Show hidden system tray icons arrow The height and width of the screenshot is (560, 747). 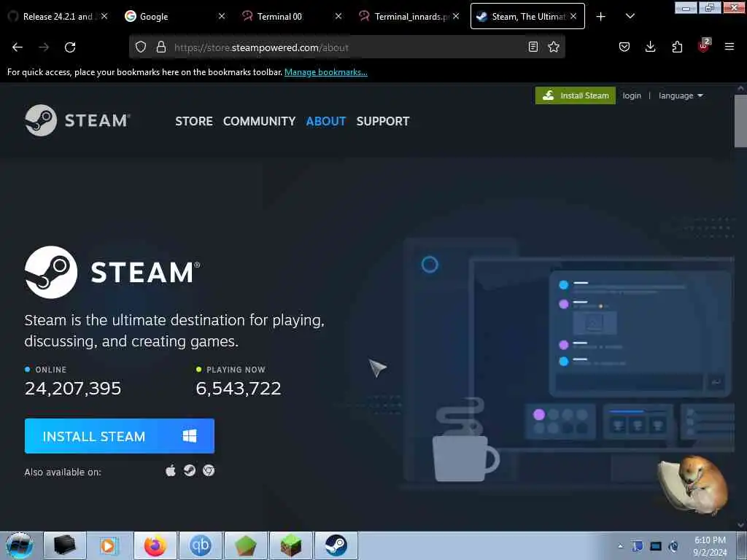(620, 546)
